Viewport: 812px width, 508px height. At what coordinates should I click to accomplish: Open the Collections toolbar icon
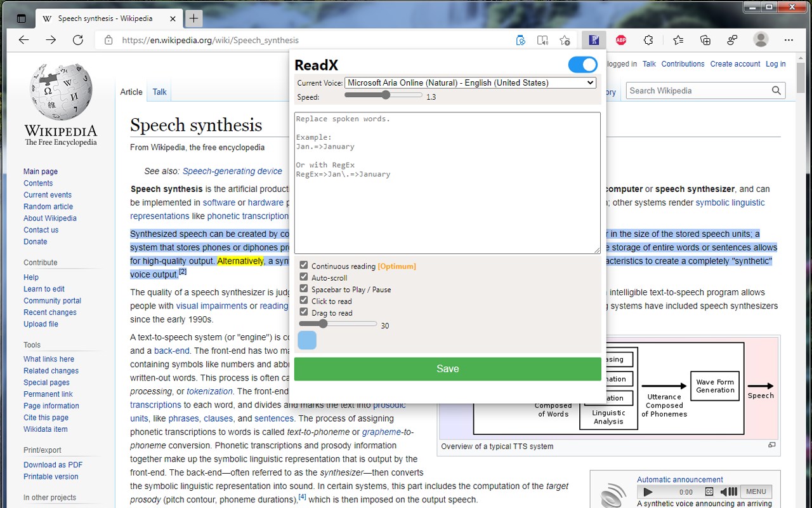(705, 40)
